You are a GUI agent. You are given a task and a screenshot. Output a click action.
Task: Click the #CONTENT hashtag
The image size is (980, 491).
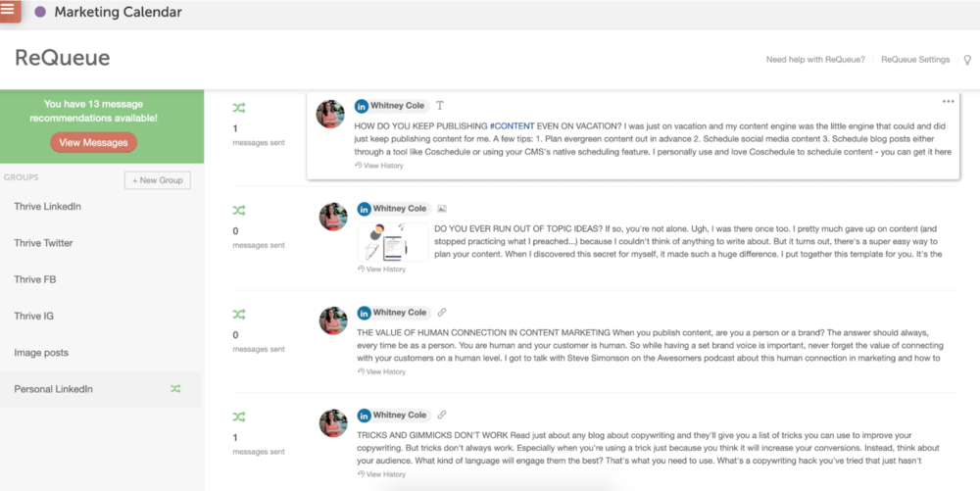click(512, 125)
